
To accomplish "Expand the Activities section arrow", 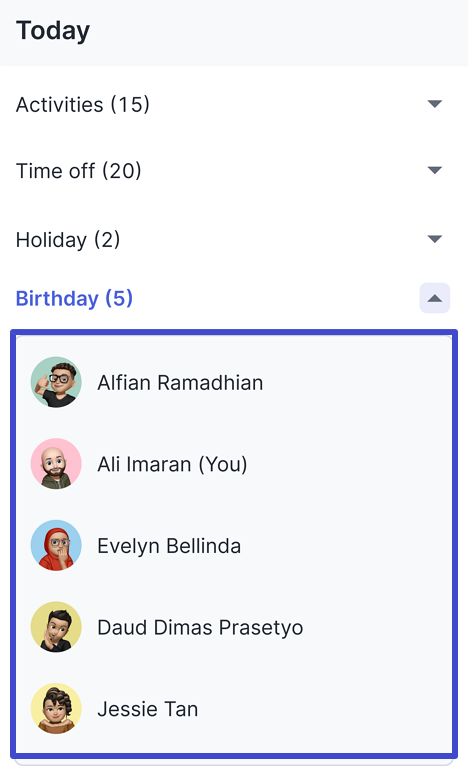I will click(x=435, y=104).
